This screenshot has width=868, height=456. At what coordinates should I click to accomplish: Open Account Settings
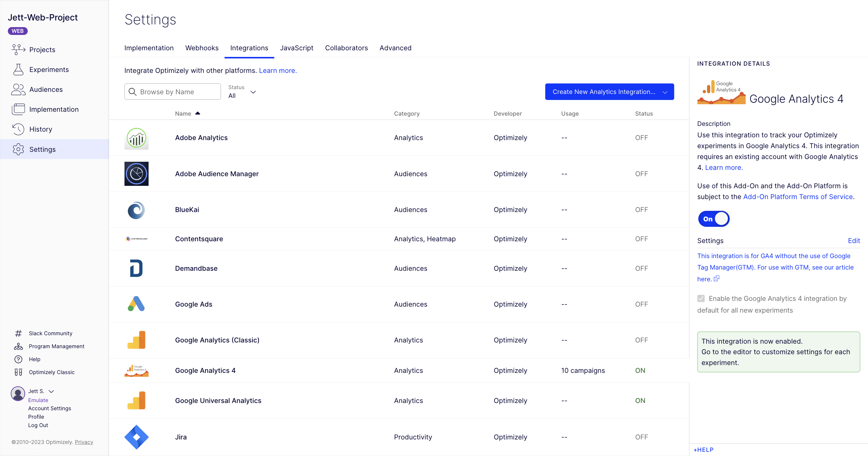point(49,408)
